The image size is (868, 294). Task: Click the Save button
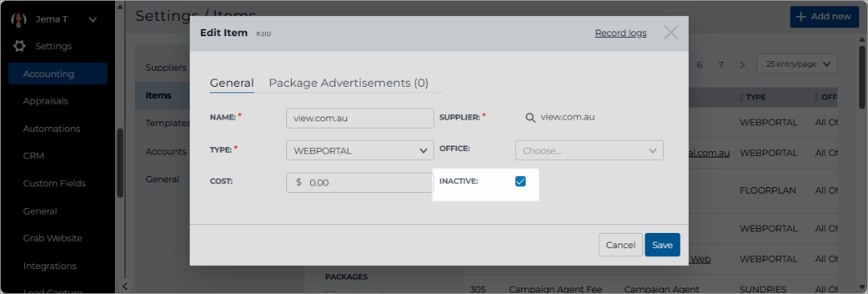pos(662,245)
